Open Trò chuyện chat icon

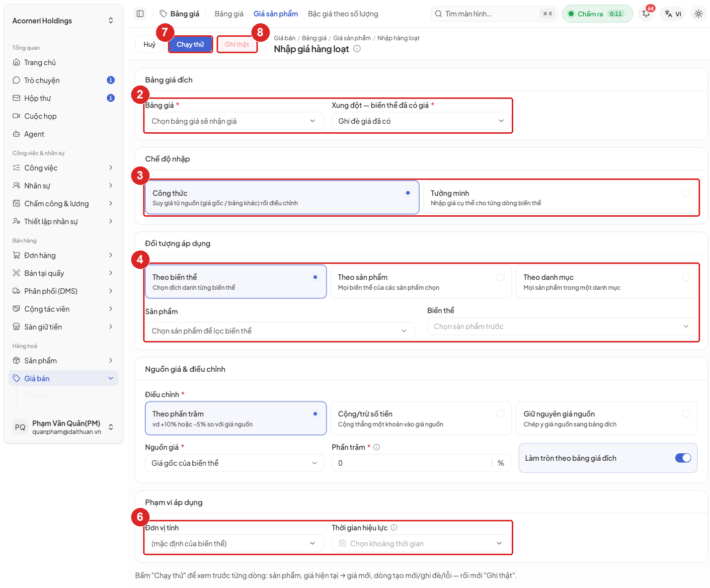16,81
